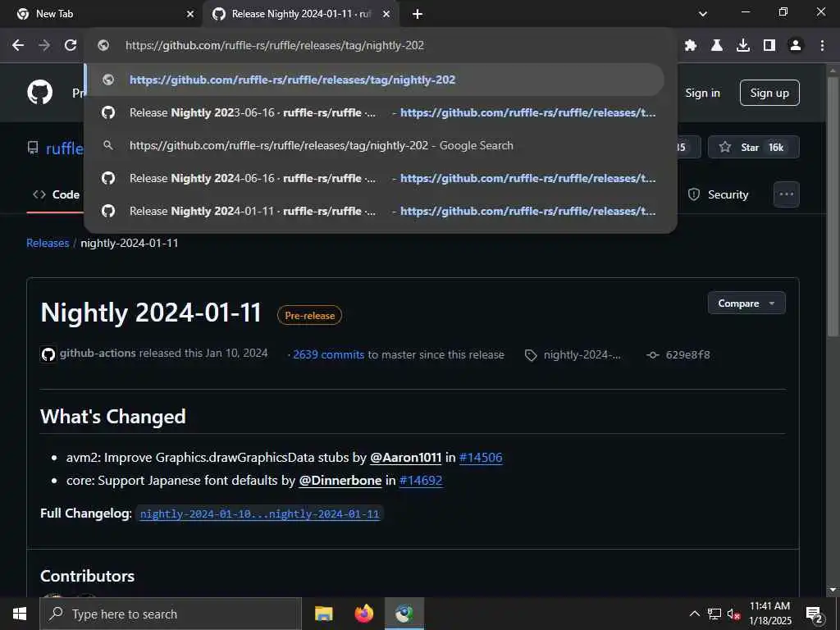This screenshot has width=840, height=630.
Task: Open the 2639 commits link
Action: [328, 354]
